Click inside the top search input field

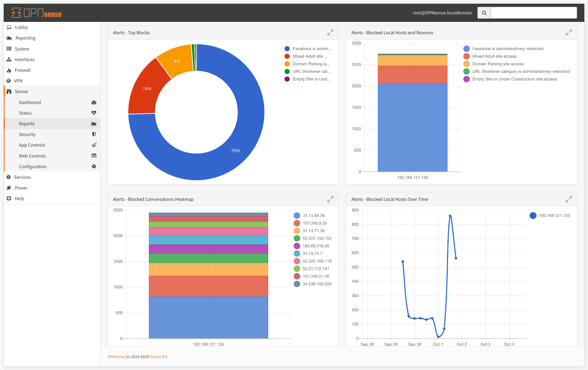pos(533,13)
